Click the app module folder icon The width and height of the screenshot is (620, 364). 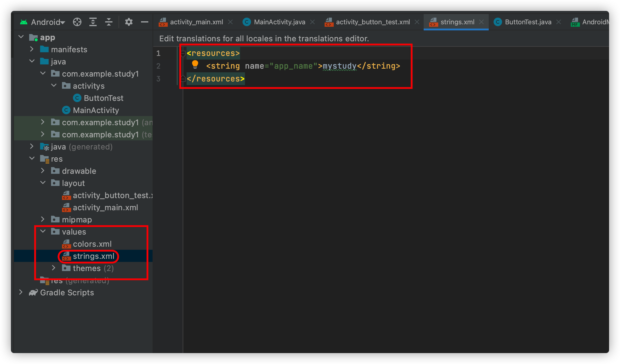pyautogui.click(x=33, y=37)
